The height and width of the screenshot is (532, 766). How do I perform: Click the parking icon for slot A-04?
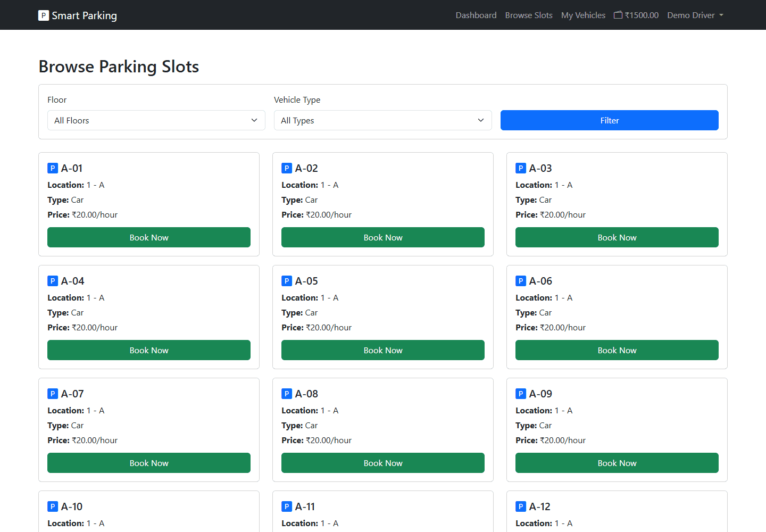pyautogui.click(x=53, y=281)
